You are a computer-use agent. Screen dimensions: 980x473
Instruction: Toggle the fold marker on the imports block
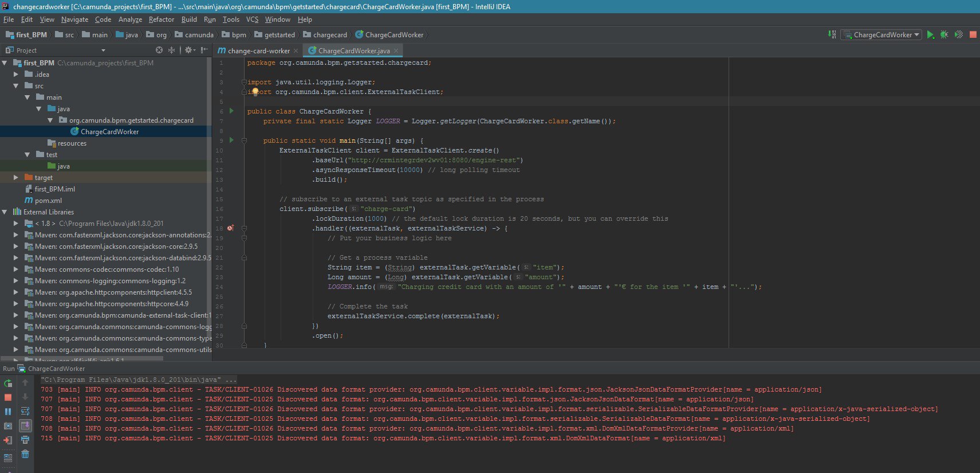pos(244,82)
